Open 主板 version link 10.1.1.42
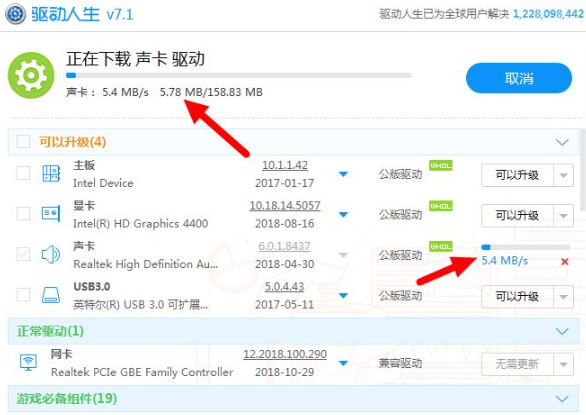Image resolution: width=586 pixels, height=415 pixels. coord(285,165)
